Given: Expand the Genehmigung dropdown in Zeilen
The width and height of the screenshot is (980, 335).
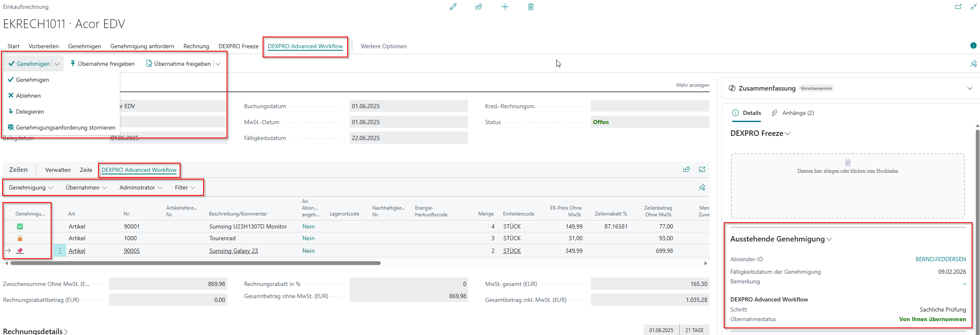Looking at the screenshot, I should (x=31, y=187).
